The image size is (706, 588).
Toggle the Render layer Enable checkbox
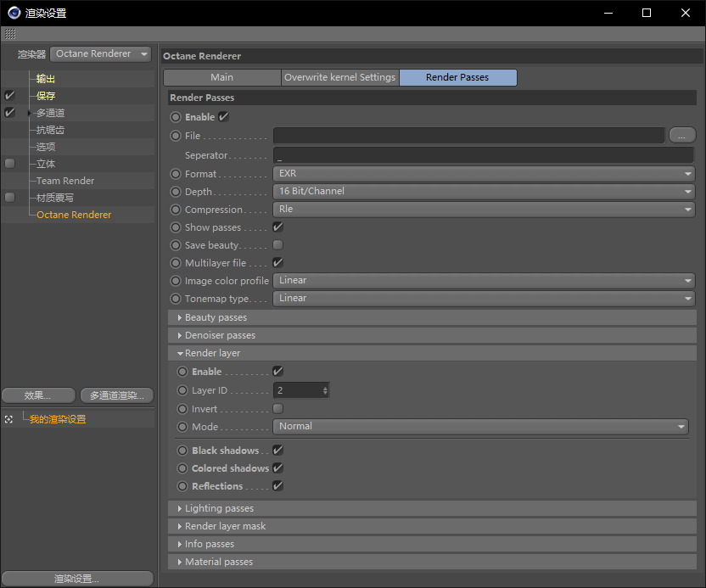tap(277, 371)
